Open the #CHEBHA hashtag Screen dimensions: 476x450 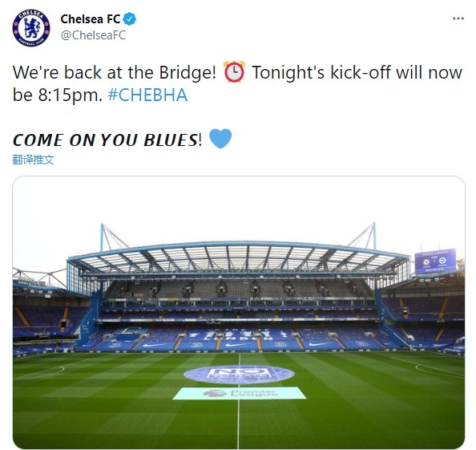point(147,95)
